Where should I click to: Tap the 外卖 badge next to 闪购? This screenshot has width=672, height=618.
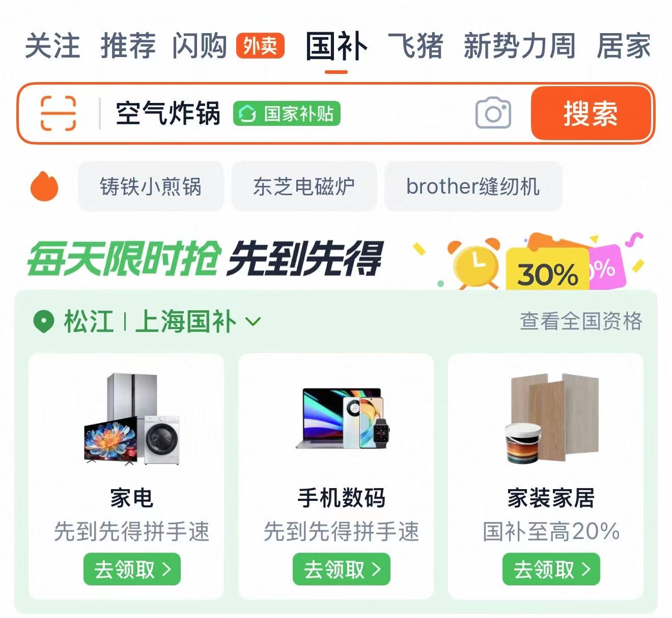coord(260,46)
